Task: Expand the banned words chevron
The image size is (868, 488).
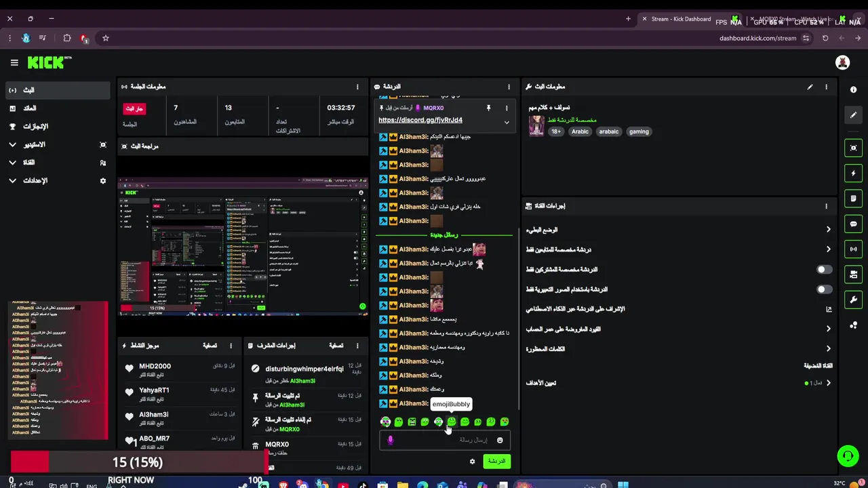Action: click(828, 349)
